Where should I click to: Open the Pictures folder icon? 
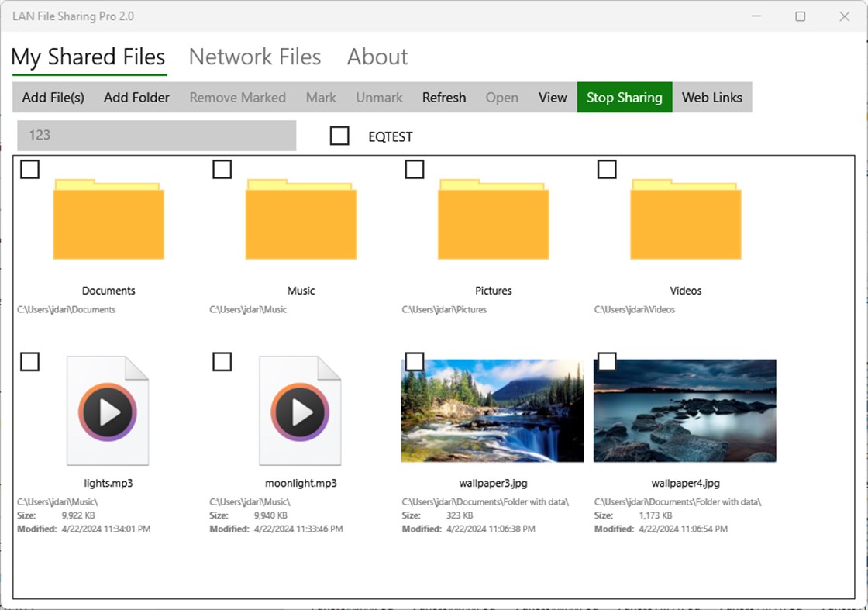493,219
